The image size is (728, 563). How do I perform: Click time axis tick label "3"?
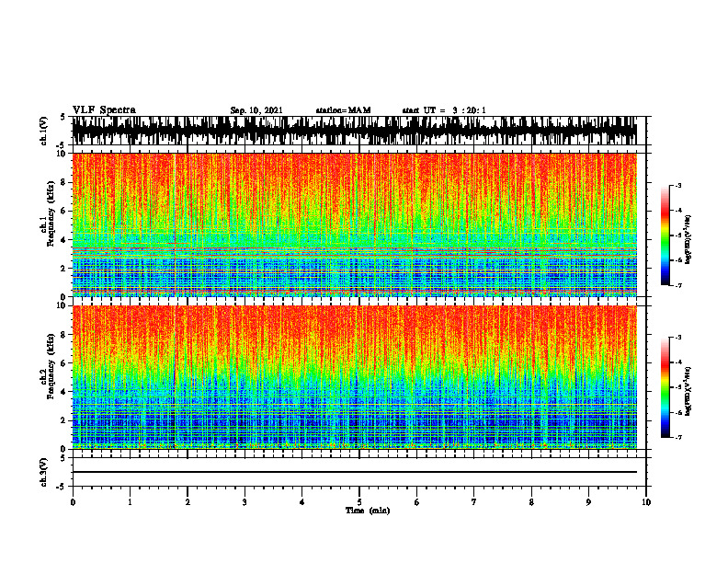245,502
